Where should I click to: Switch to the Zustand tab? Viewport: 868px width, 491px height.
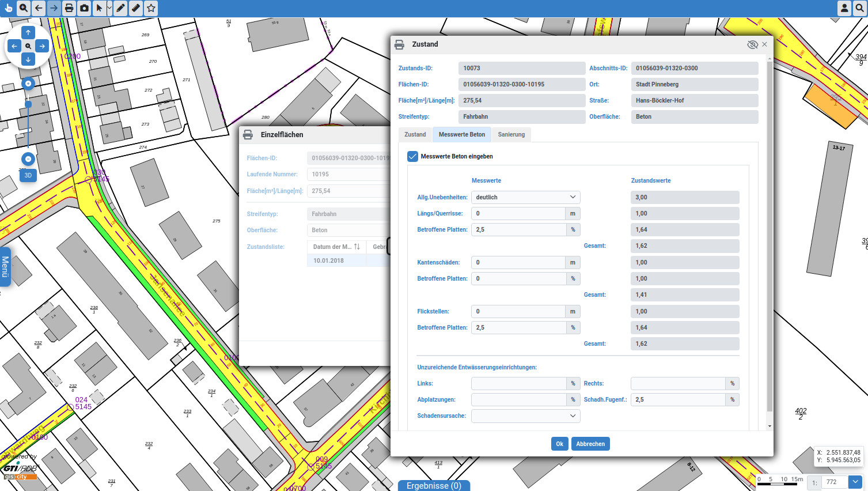click(415, 134)
